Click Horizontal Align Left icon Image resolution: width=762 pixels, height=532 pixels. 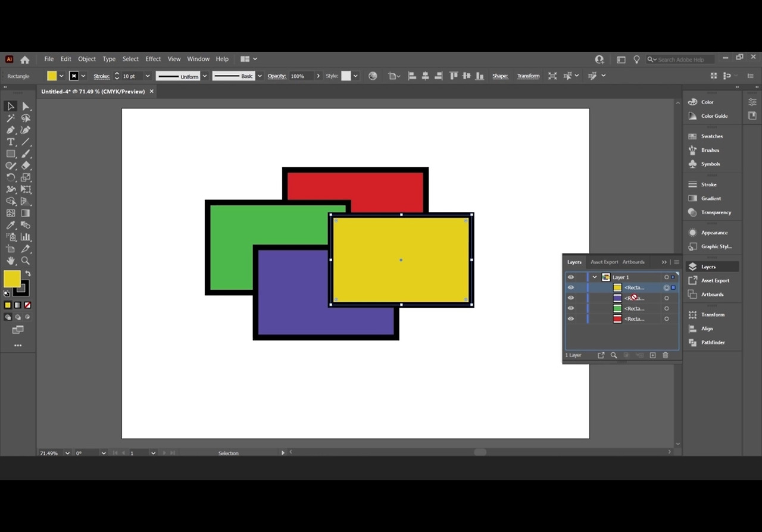(411, 76)
